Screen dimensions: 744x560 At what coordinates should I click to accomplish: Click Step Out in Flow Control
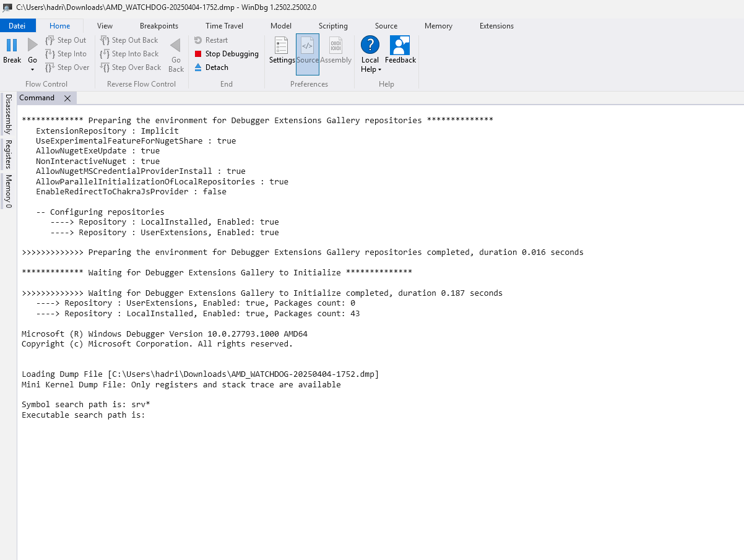(66, 40)
